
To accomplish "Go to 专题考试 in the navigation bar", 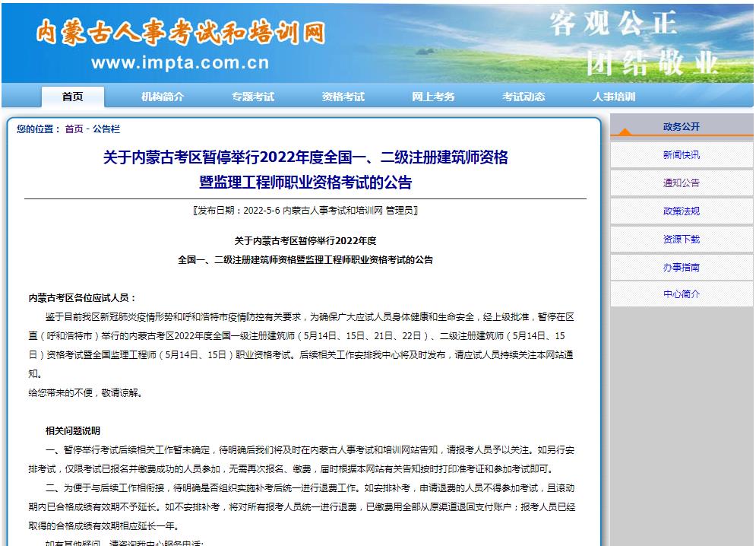I will [253, 97].
